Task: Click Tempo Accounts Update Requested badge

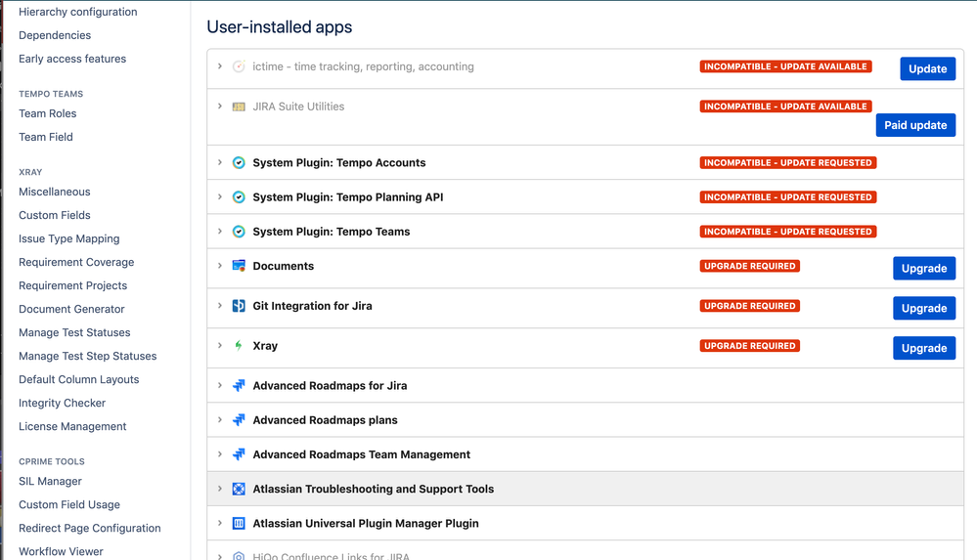Action: [x=787, y=162]
